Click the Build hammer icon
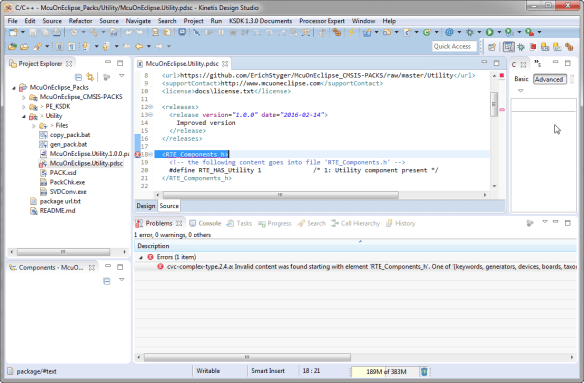This screenshot has width=584, height=383. (93, 32)
